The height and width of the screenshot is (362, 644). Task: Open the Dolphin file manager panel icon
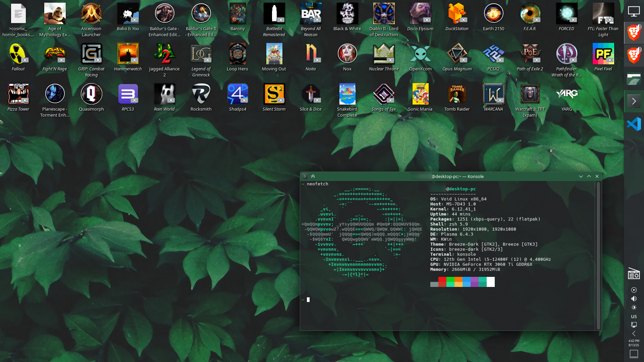click(x=634, y=79)
